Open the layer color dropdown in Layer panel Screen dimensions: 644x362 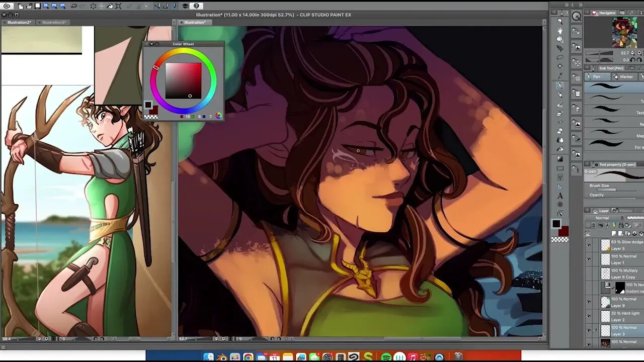point(590,225)
